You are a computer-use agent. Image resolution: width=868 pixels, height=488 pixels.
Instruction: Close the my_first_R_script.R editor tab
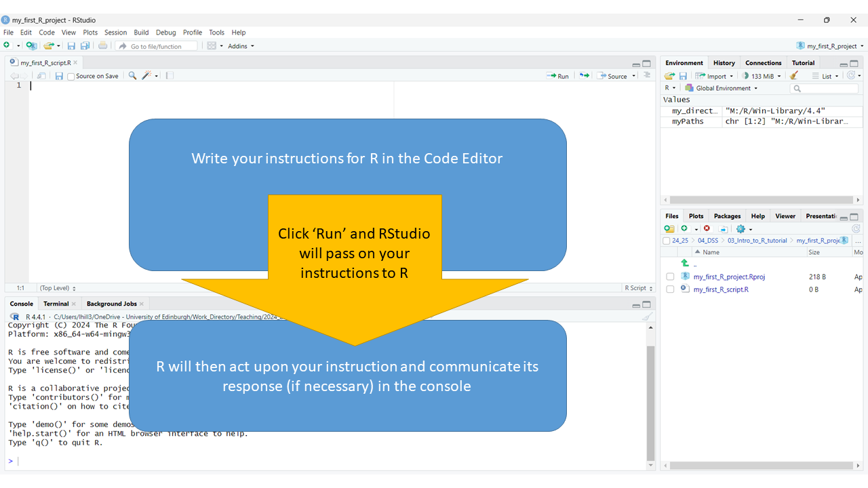[x=75, y=62]
